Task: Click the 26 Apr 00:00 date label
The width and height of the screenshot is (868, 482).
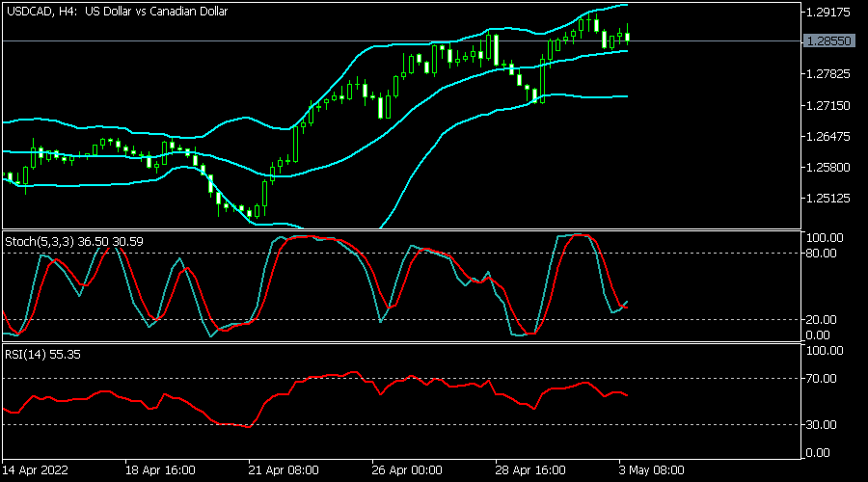Action: point(407,470)
